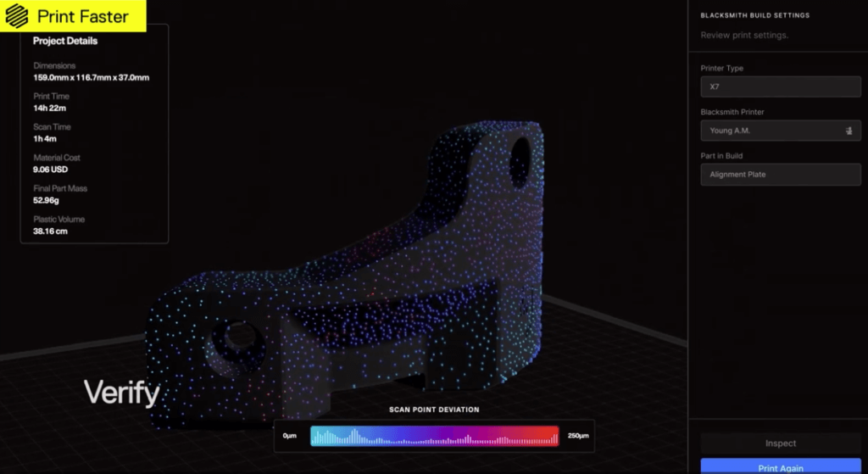Viewport: 868px width, 474px height.
Task: Click the Print Again button
Action: coord(781,466)
